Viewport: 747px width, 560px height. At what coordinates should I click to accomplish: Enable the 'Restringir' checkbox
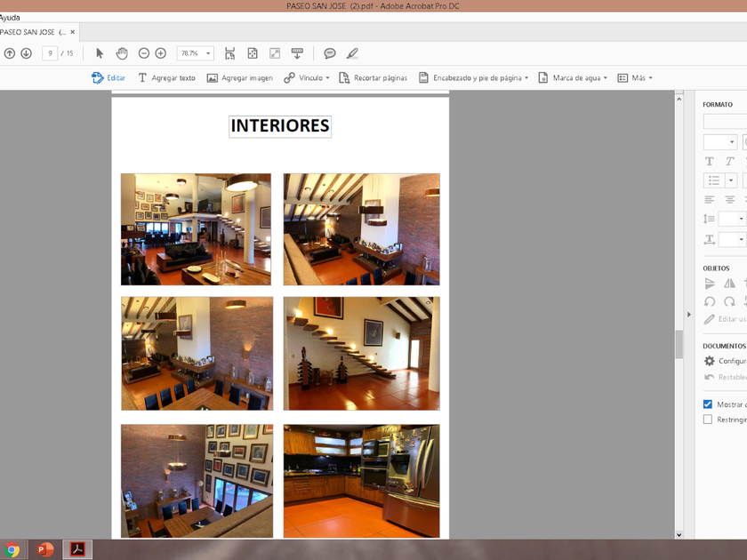point(708,420)
